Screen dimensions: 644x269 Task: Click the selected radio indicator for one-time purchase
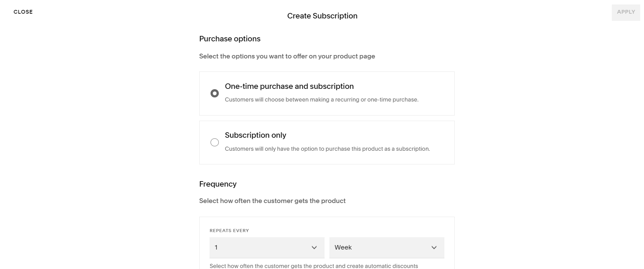click(215, 93)
